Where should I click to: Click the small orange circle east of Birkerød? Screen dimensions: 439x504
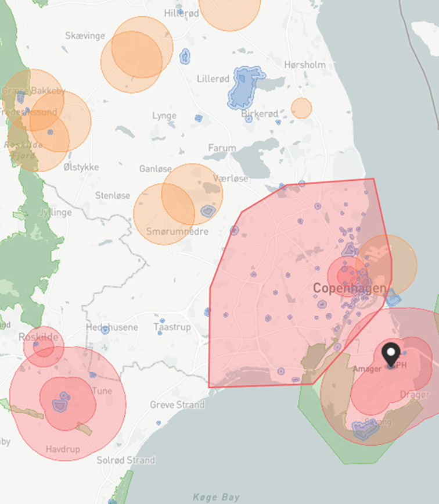coord(301,108)
